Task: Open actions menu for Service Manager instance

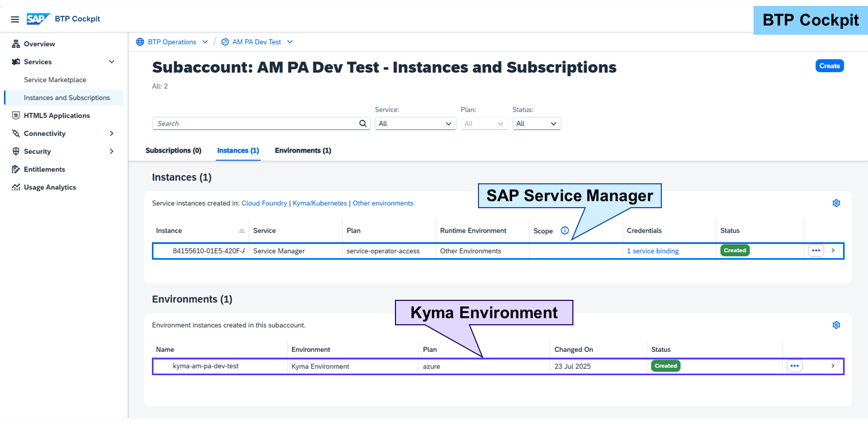Action: [816, 250]
